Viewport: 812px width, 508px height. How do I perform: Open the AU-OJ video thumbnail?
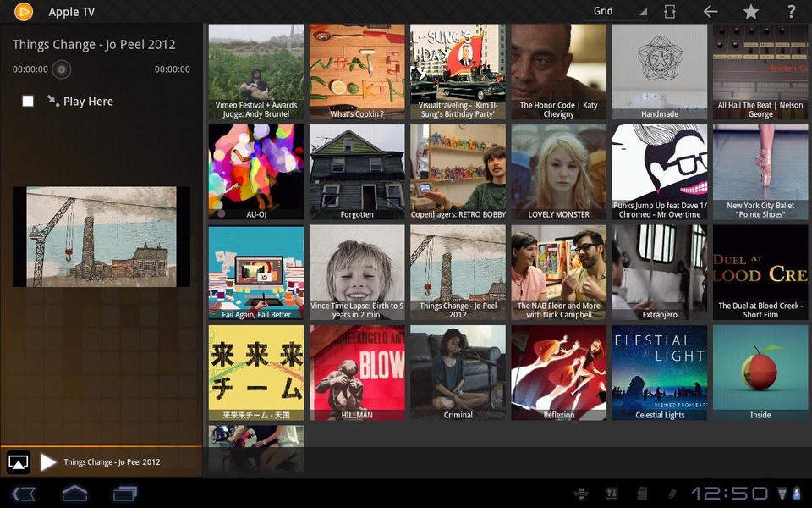pyautogui.click(x=256, y=172)
